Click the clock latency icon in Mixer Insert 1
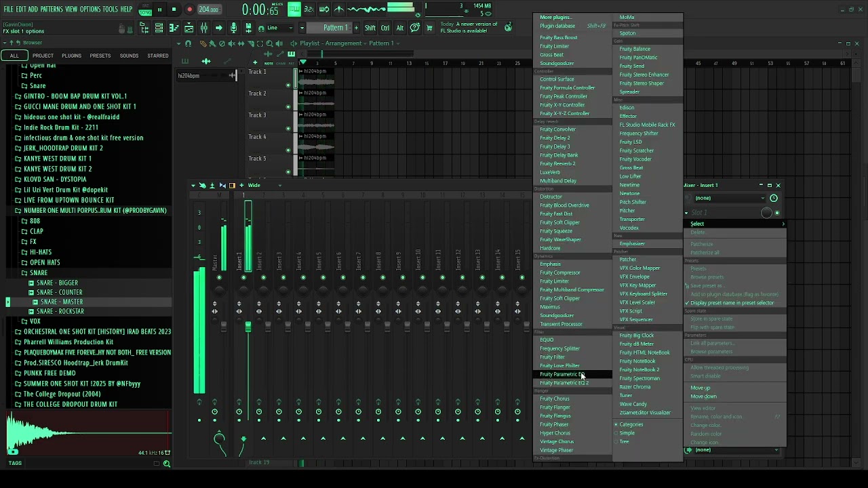Image resolution: width=868 pixels, height=488 pixels. click(x=774, y=198)
